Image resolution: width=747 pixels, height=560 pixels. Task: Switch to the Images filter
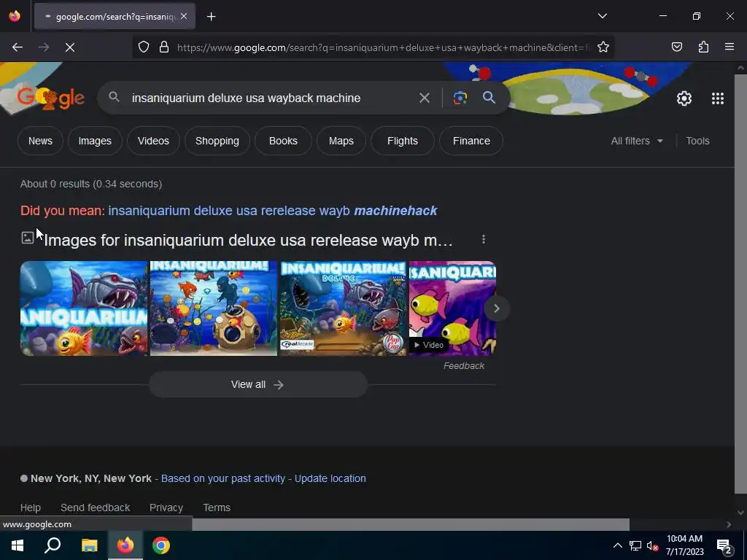point(95,141)
